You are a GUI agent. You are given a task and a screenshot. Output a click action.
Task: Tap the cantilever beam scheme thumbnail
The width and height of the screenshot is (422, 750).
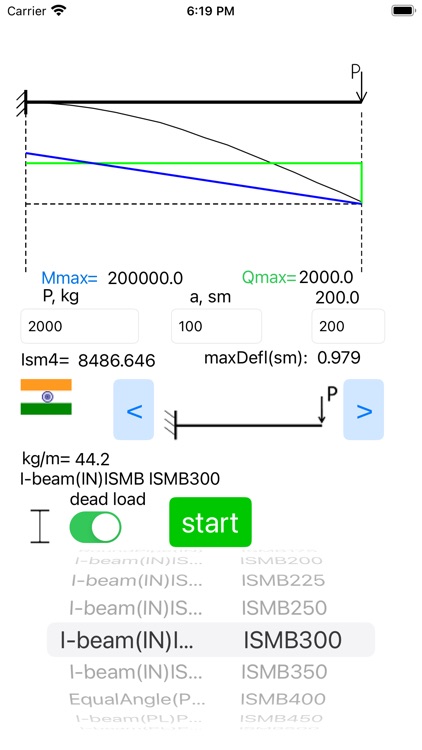tap(249, 414)
